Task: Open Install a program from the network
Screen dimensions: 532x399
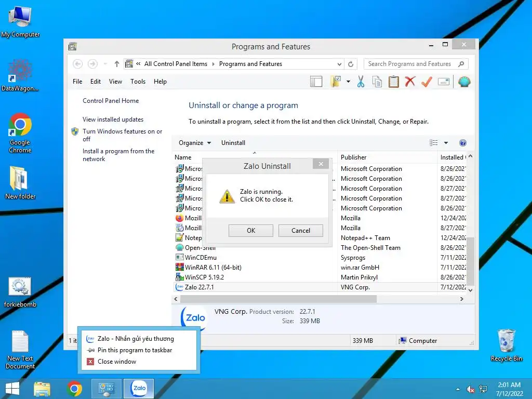Action: [x=118, y=155]
